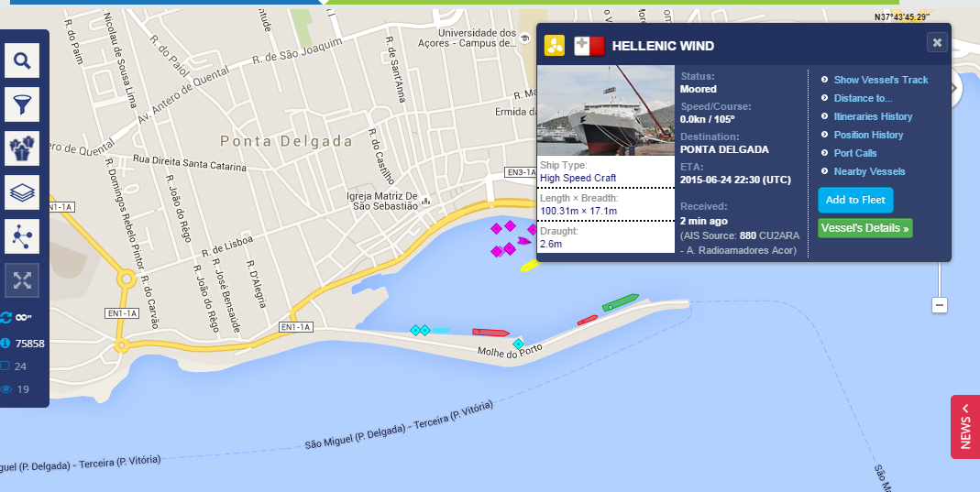Click the green vessel marker at pier
980x492 pixels.
coord(620,303)
